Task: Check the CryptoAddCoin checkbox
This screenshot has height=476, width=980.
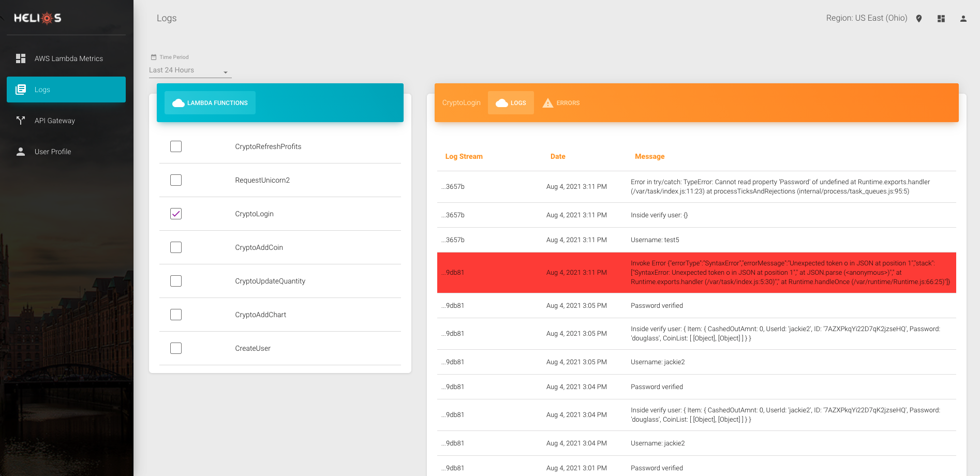Action: click(176, 247)
